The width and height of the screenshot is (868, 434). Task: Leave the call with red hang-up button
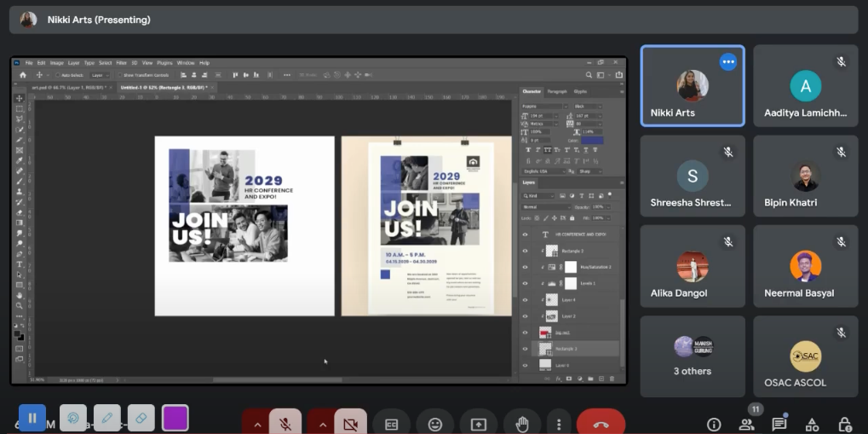tap(601, 425)
